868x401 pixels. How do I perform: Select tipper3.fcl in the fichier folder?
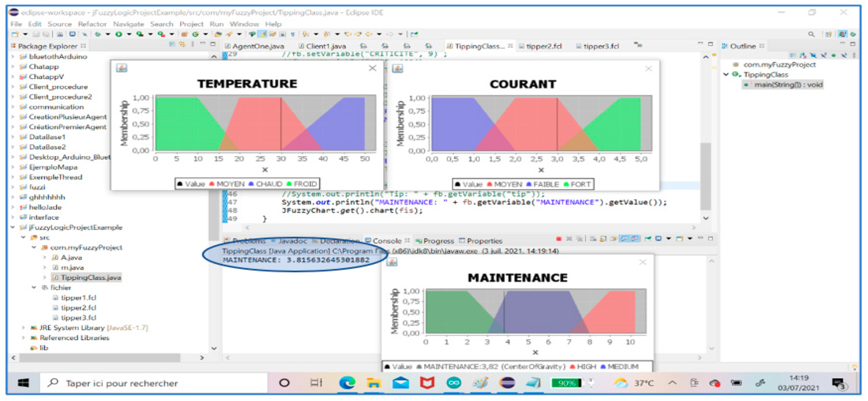tap(78, 318)
